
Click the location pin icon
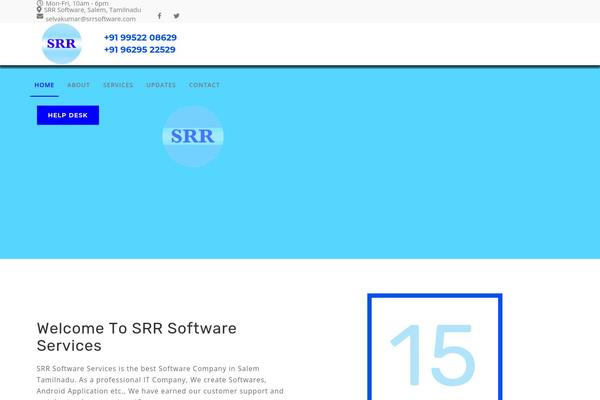(39, 10)
